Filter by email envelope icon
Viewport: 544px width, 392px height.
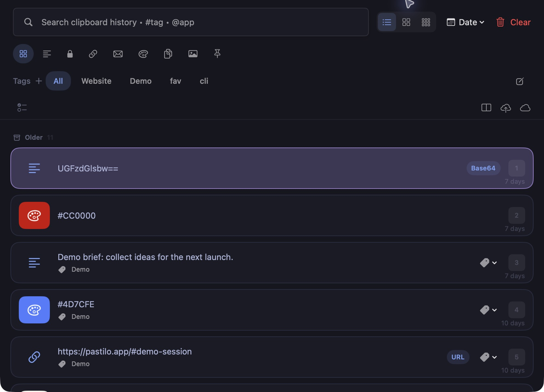118,54
